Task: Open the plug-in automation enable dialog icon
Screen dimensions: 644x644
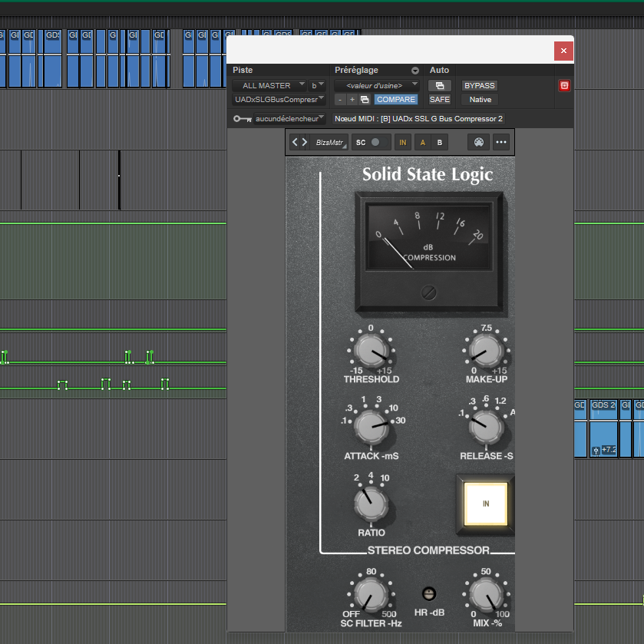Action: point(440,85)
